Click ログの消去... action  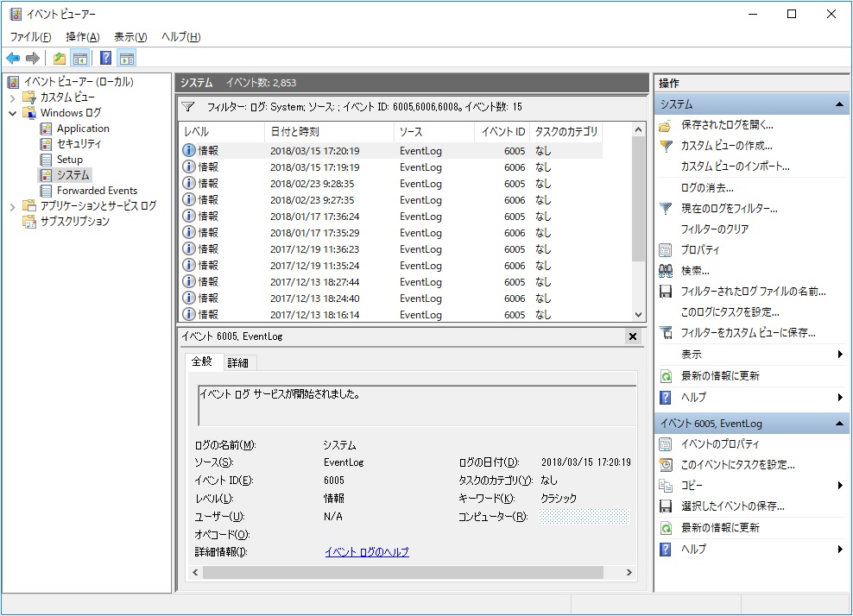click(x=707, y=188)
